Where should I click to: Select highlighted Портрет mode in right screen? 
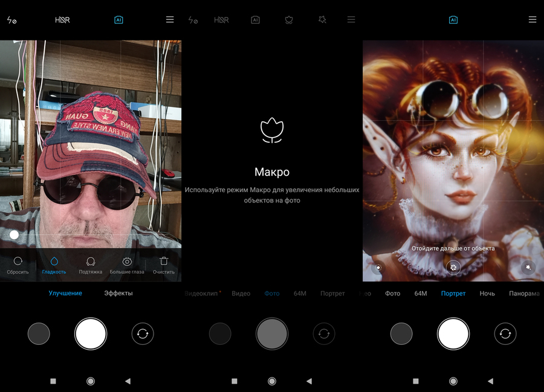pyautogui.click(x=453, y=294)
